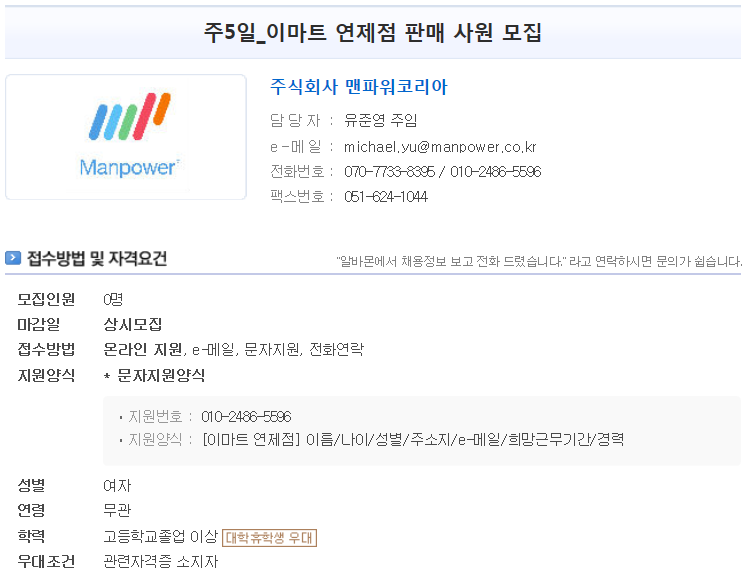This screenshot has width=748, height=581.
Task: Click the Manpower company logo
Action: click(126, 136)
